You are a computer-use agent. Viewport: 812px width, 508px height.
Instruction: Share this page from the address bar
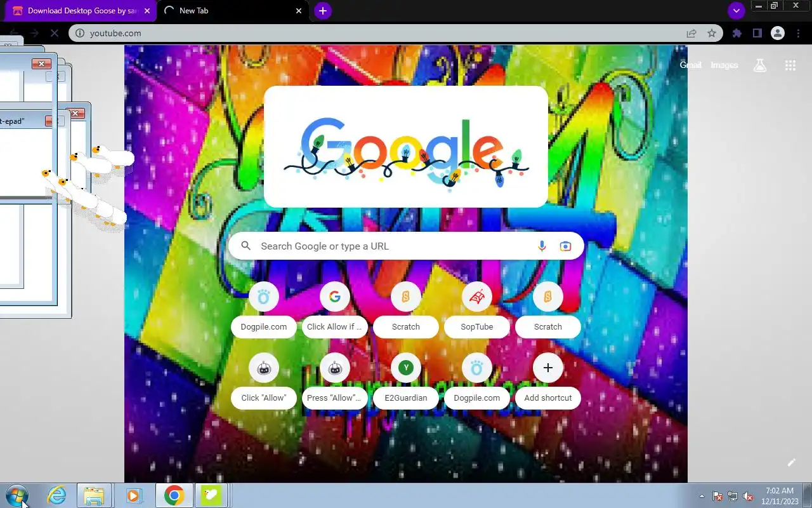[x=691, y=33]
